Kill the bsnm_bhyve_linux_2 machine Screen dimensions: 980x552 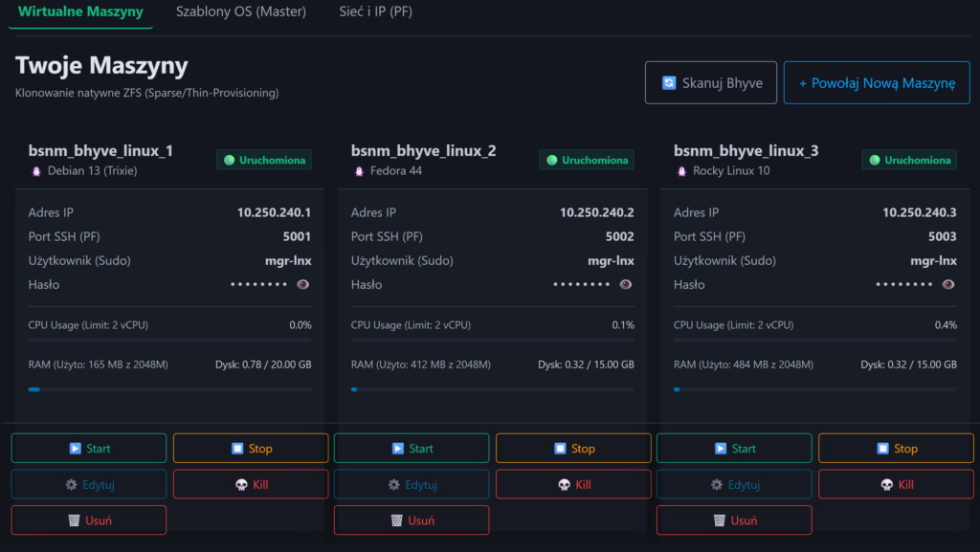[573, 485]
